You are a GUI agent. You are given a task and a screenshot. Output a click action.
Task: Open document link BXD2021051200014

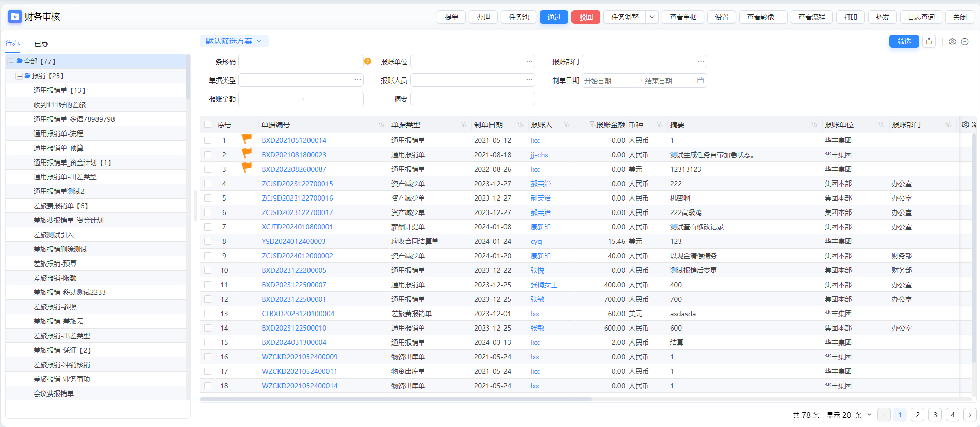(x=294, y=140)
